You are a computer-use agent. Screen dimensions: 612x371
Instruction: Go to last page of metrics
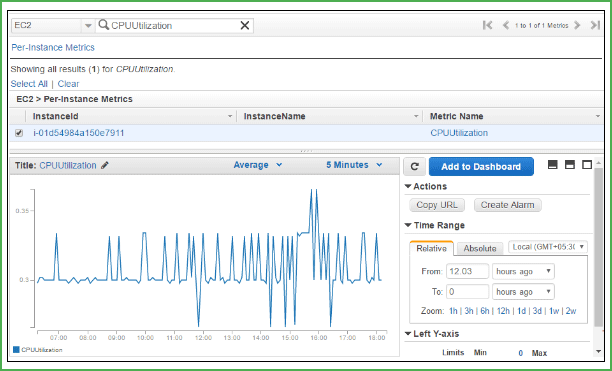(x=595, y=25)
